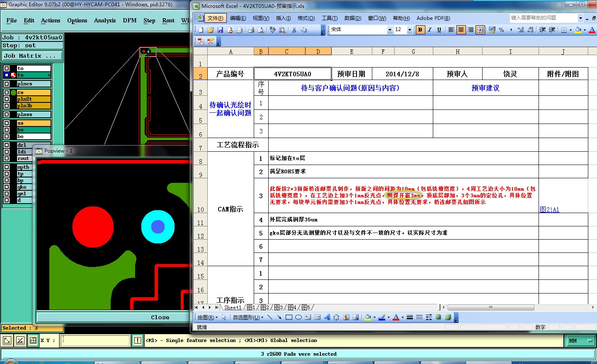Open 自选图形(U) AutoShapes dropdown
This screenshot has width=597, height=364.
pyautogui.click(x=248, y=318)
